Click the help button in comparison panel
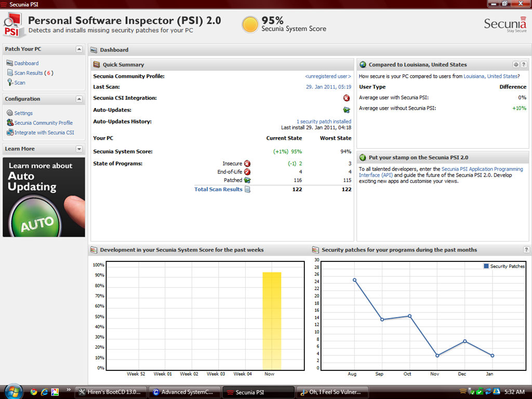Viewport: 532px width, 399px height. [x=524, y=64]
